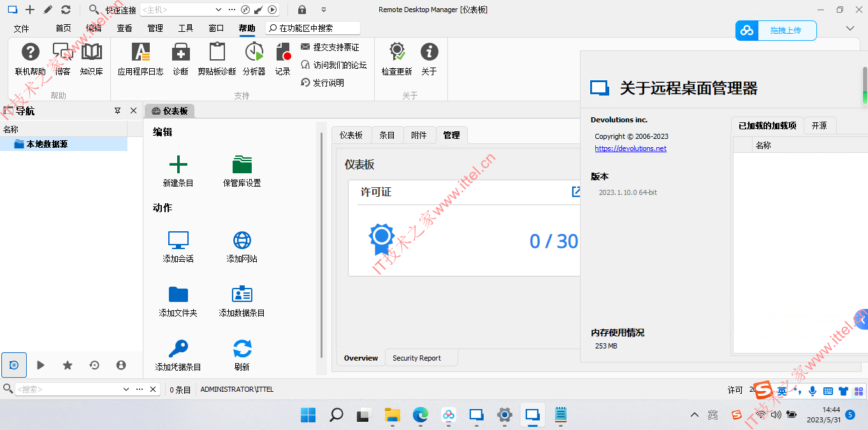This screenshot has height=430, width=868.
Task: Click the ellipsis next to host field
Action: (231, 10)
